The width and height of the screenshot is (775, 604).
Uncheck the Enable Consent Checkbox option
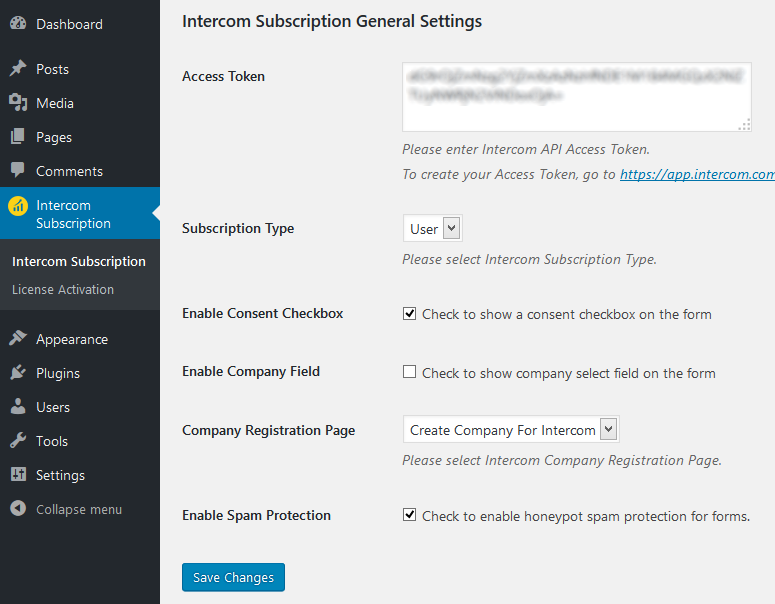(409, 314)
